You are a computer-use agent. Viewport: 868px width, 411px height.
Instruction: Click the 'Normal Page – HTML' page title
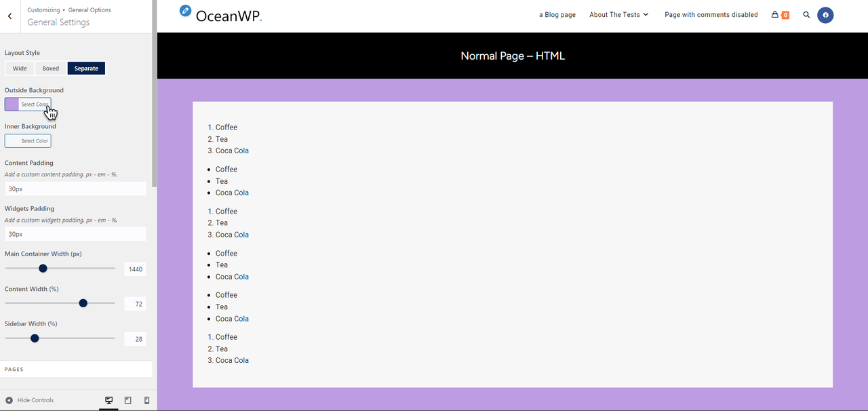point(513,56)
